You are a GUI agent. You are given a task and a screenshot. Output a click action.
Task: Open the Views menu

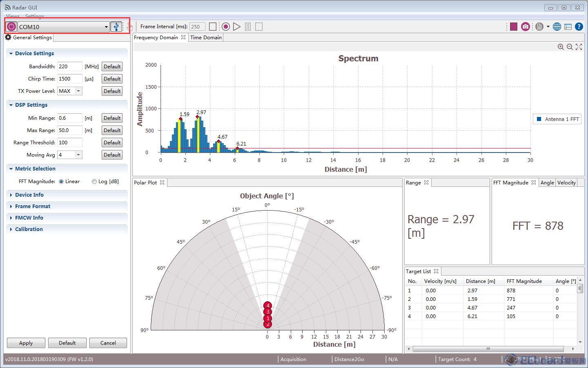tap(13, 16)
